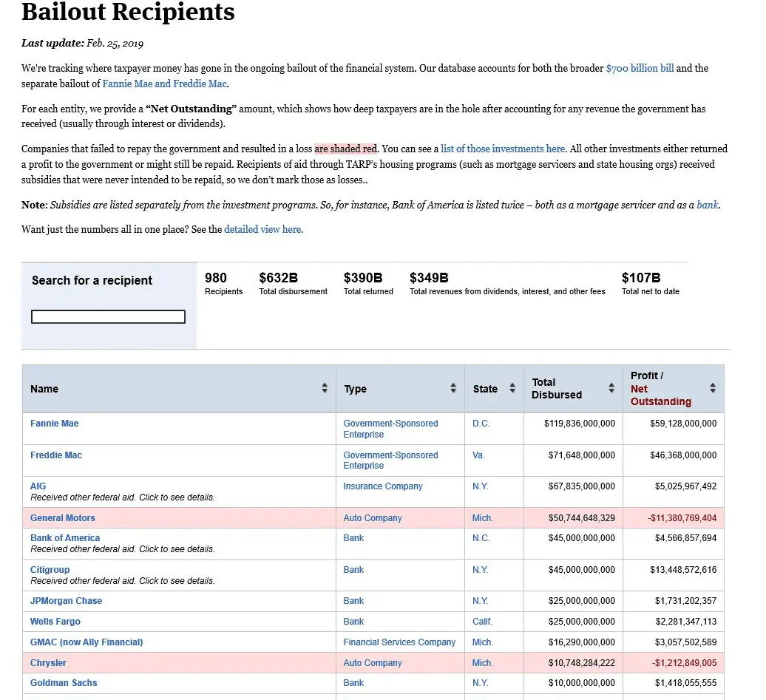Select the -$11,380,769,404 net outstanding value
This screenshot has width=766, height=700.
(x=682, y=518)
